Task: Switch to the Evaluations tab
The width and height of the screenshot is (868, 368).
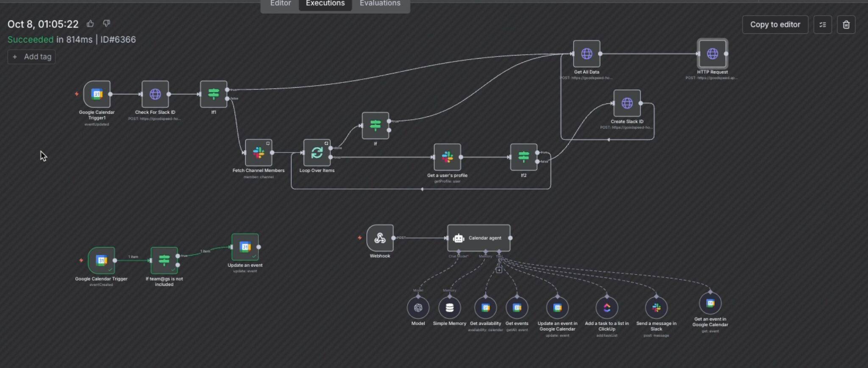Action: pyautogui.click(x=380, y=4)
